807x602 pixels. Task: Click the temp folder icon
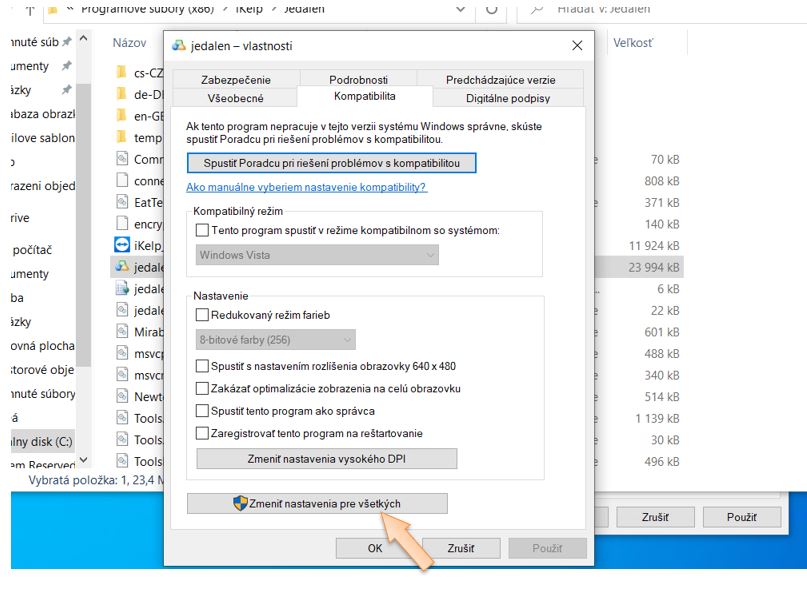pyautogui.click(x=122, y=137)
